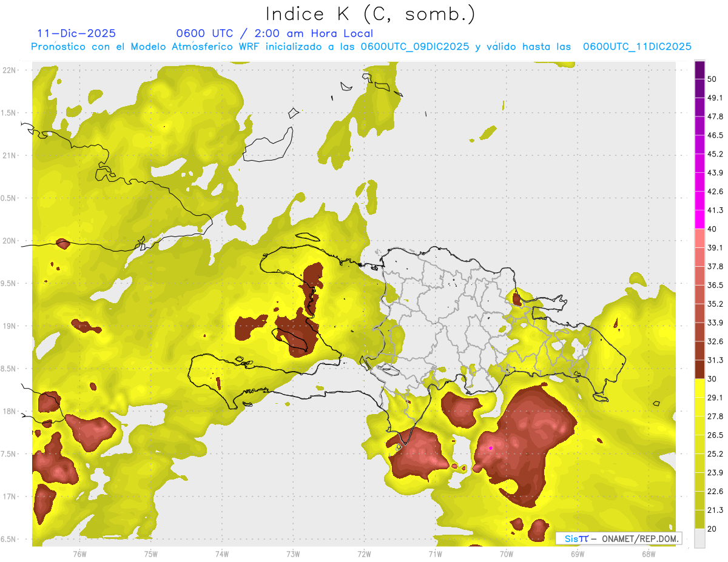Click the small magenta dot in the map

(x=490, y=448)
